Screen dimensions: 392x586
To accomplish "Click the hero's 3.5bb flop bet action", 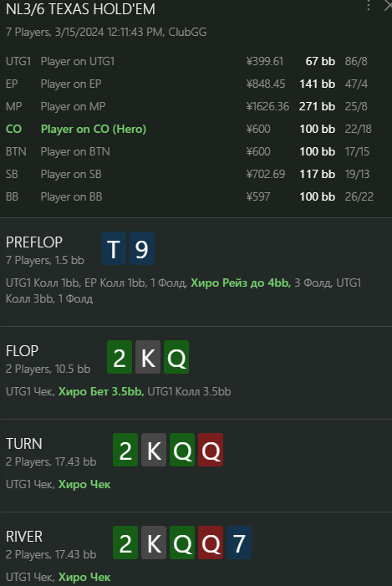I will (101, 392).
